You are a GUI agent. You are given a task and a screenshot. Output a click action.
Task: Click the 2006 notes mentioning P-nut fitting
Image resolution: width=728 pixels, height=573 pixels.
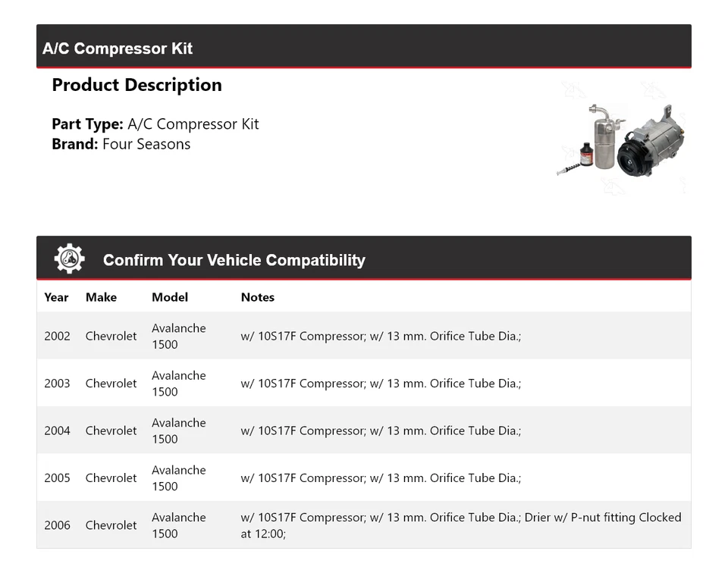click(x=460, y=525)
